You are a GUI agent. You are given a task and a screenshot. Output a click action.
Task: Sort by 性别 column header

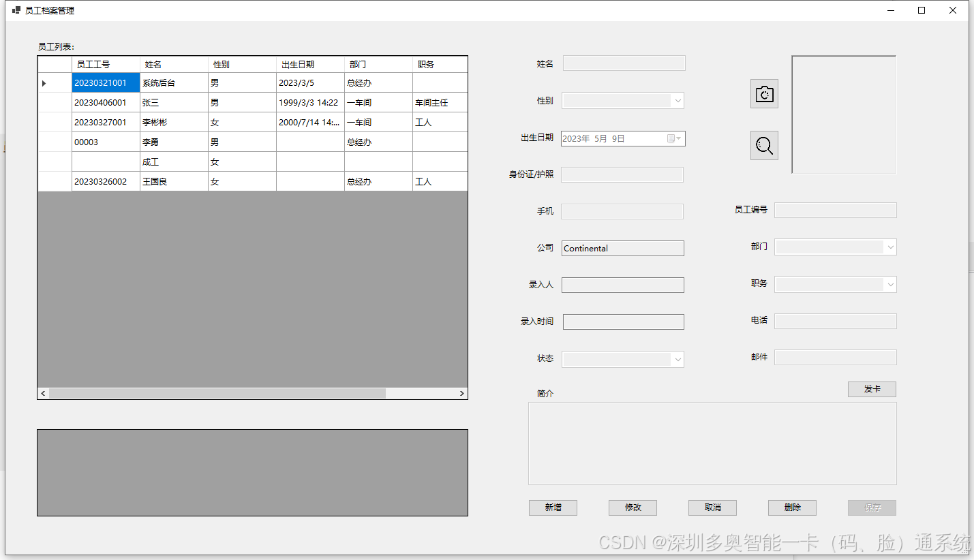tap(242, 64)
